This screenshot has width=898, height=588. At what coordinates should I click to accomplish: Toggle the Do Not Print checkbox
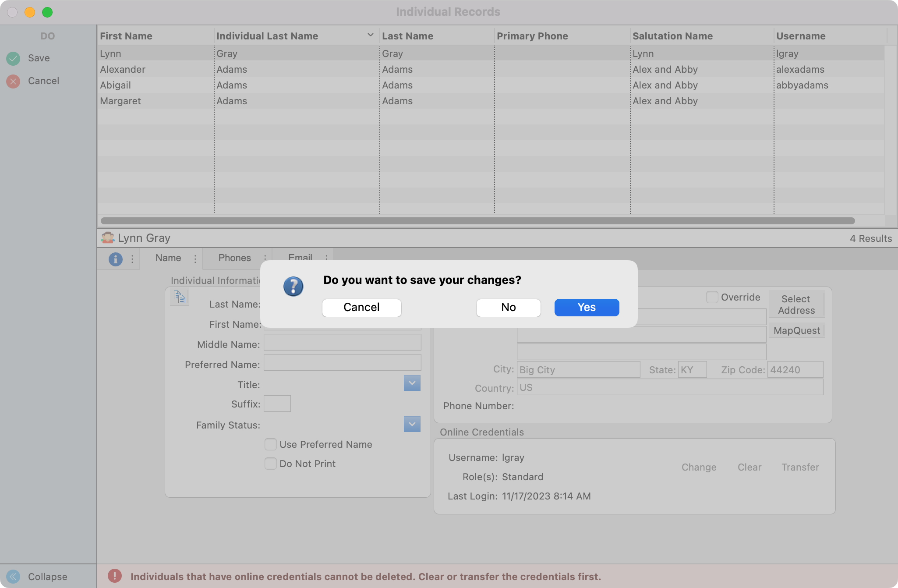[x=271, y=464]
